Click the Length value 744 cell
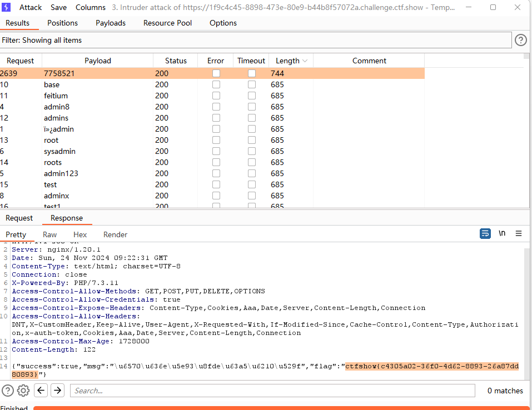The height and width of the screenshot is (410, 532). coord(291,73)
